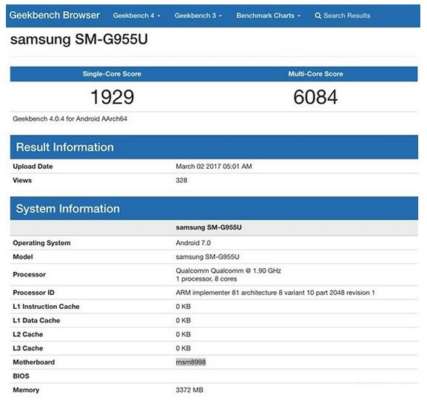Screen dimensions: 427x400
Task: Open the Benchmark Charts dropdown
Action: point(268,15)
